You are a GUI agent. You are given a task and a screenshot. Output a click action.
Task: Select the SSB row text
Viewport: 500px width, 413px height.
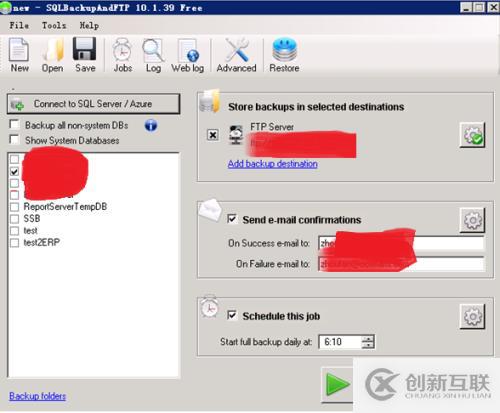[32, 219]
